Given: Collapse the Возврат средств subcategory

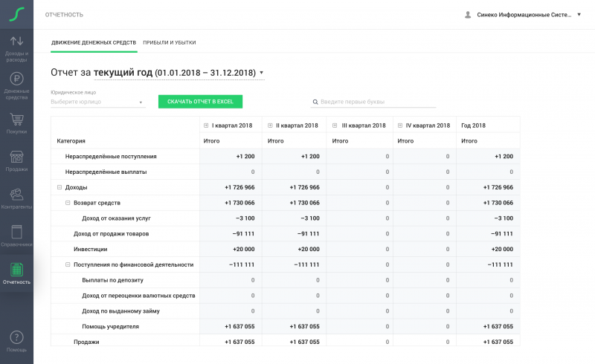Looking at the screenshot, I should (x=68, y=203).
